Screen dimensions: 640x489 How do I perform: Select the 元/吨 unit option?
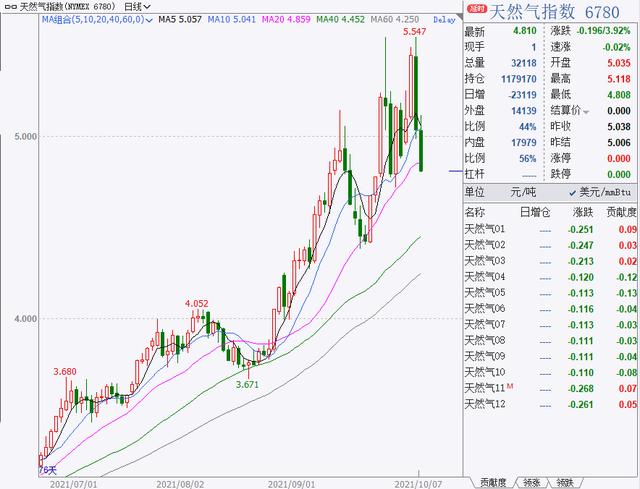click(x=523, y=192)
